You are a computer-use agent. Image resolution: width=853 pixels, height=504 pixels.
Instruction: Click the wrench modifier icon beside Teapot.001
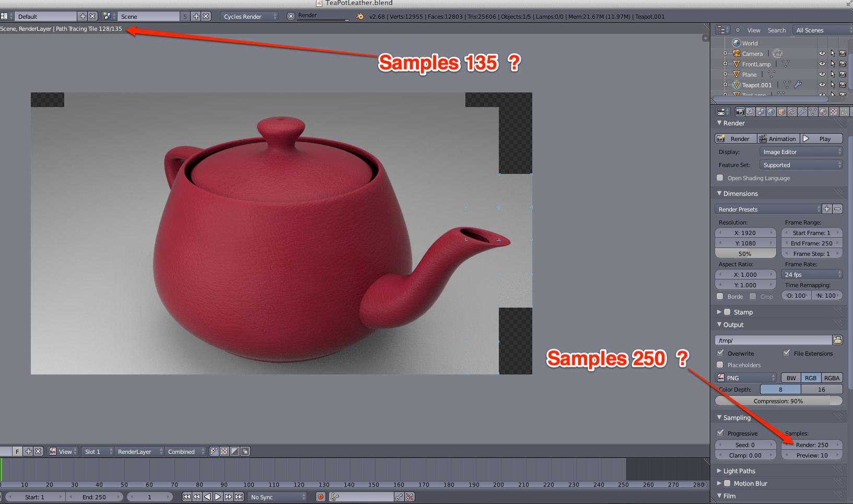click(x=798, y=85)
